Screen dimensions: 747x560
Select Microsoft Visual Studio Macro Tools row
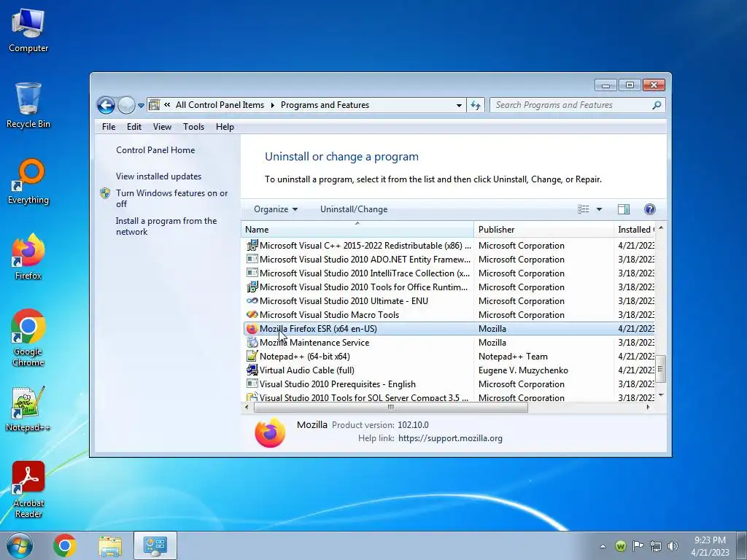click(x=329, y=315)
